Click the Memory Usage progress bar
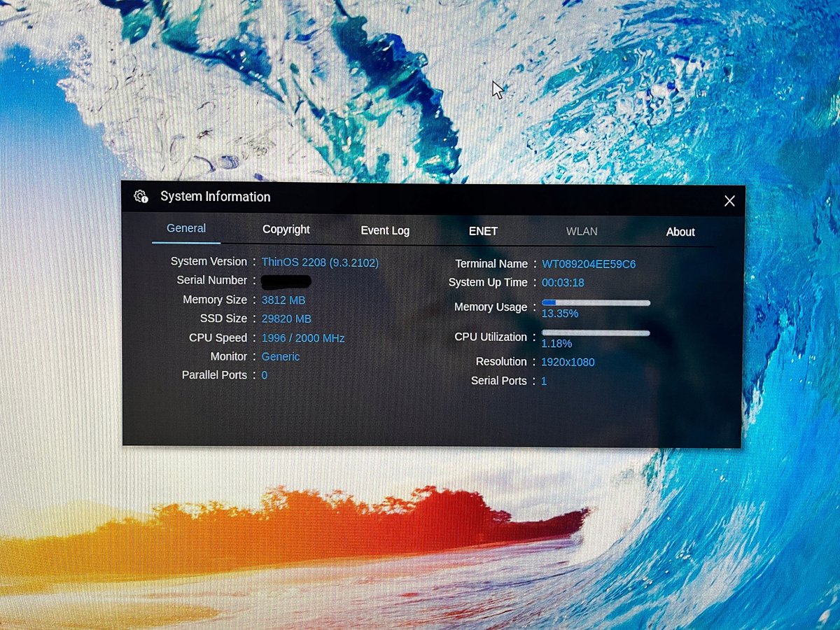 596,302
